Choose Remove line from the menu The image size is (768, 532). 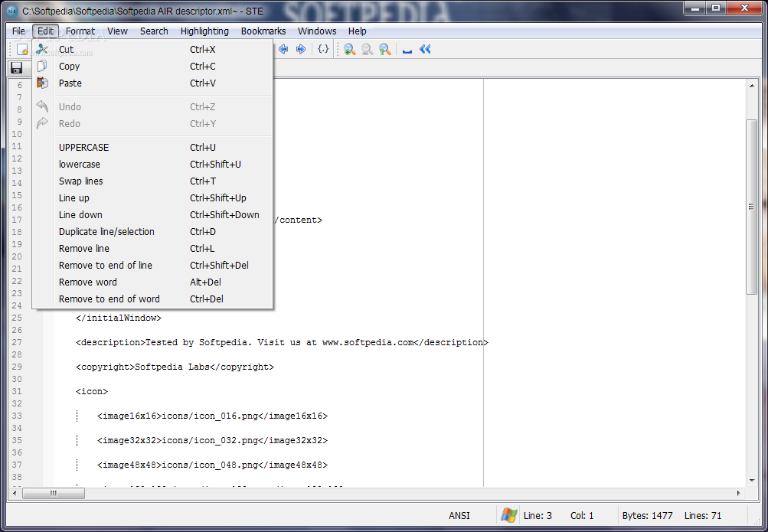[152, 249]
